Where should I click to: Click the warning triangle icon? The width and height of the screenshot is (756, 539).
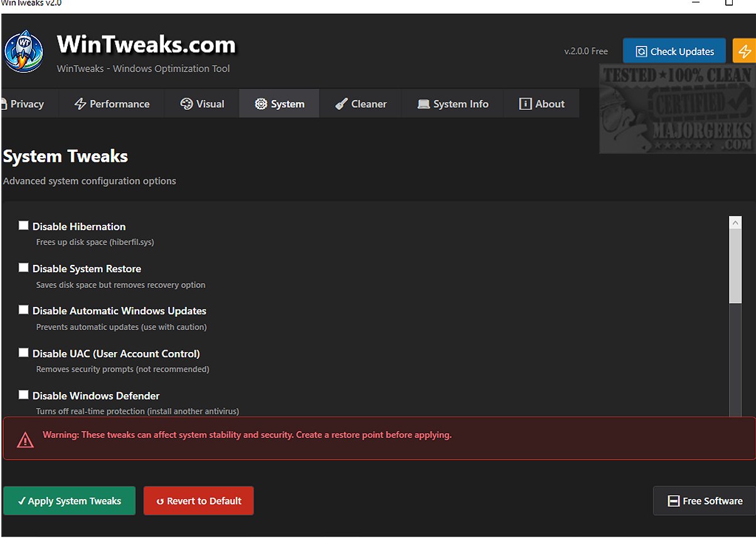(x=25, y=440)
